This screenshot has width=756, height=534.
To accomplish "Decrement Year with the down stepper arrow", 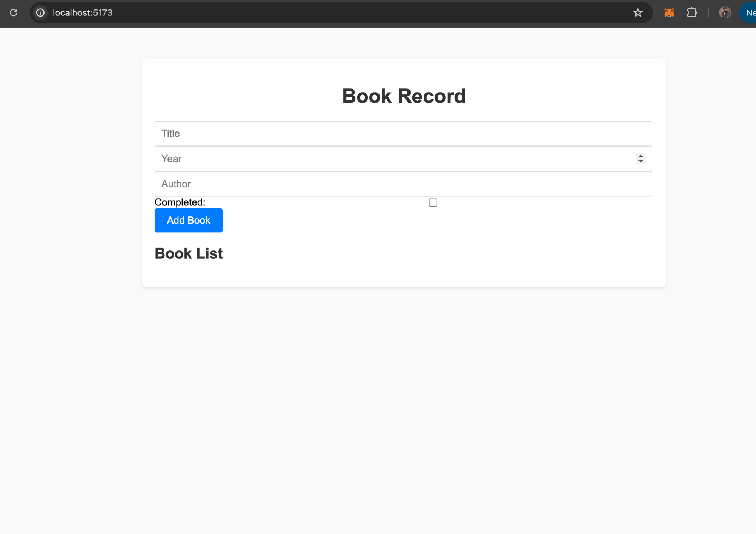I will pyautogui.click(x=640, y=161).
